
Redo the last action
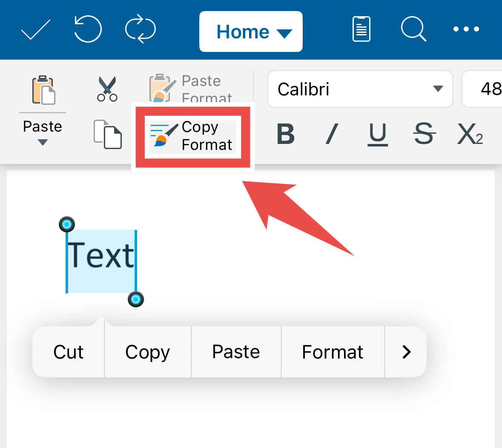[141, 29]
